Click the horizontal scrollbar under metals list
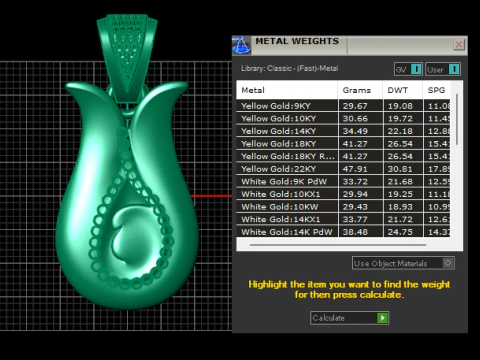The width and height of the screenshot is (480, 360). pos(338,245)
